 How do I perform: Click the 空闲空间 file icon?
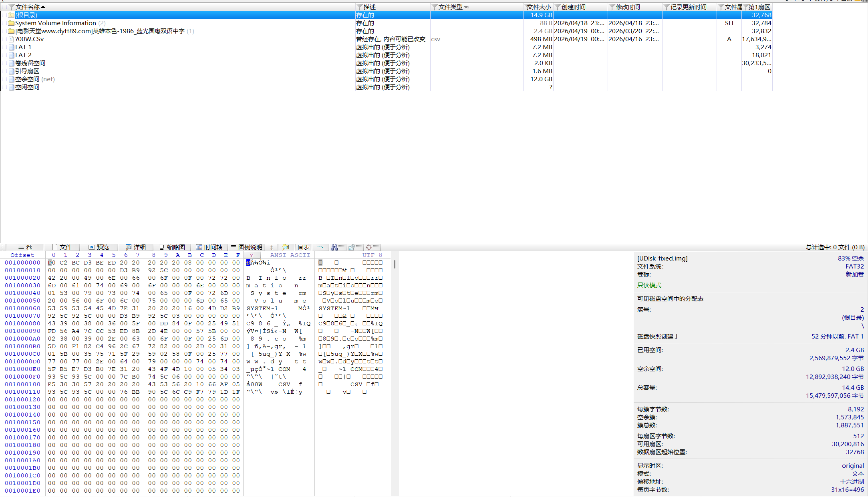coord(11,87)
